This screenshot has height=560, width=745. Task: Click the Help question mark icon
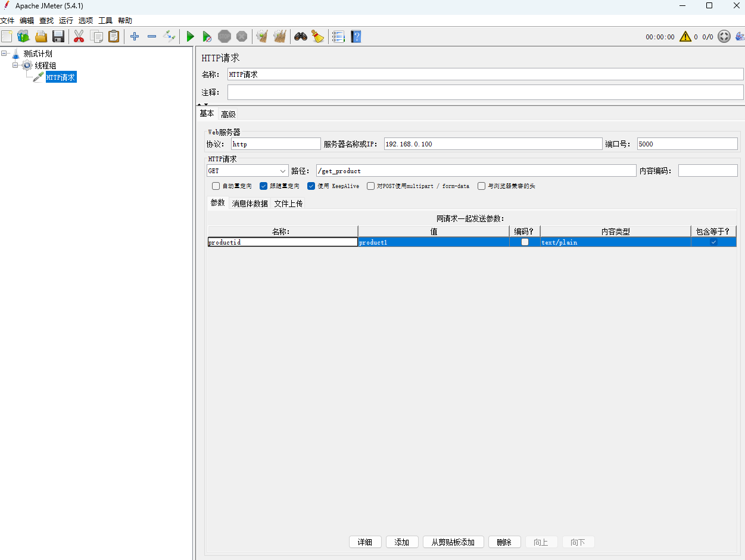click(x=356, y=37)
